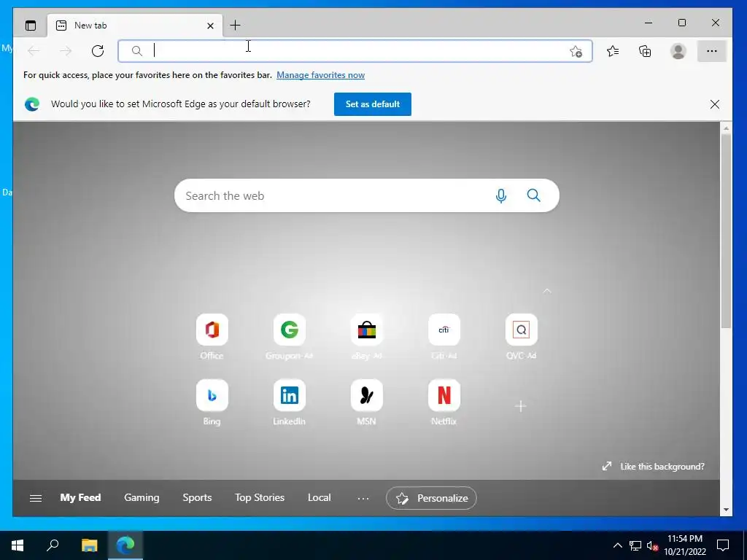Open the clock and date flyout
The height and width of the screenshot is (560, 747).
click(684, 545)
